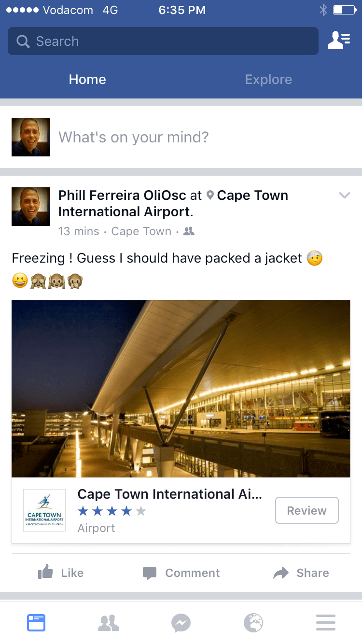Open the airport night photo
Viewport: 362px width, 644px height.
pyautogui.click(x=181, y=389)
